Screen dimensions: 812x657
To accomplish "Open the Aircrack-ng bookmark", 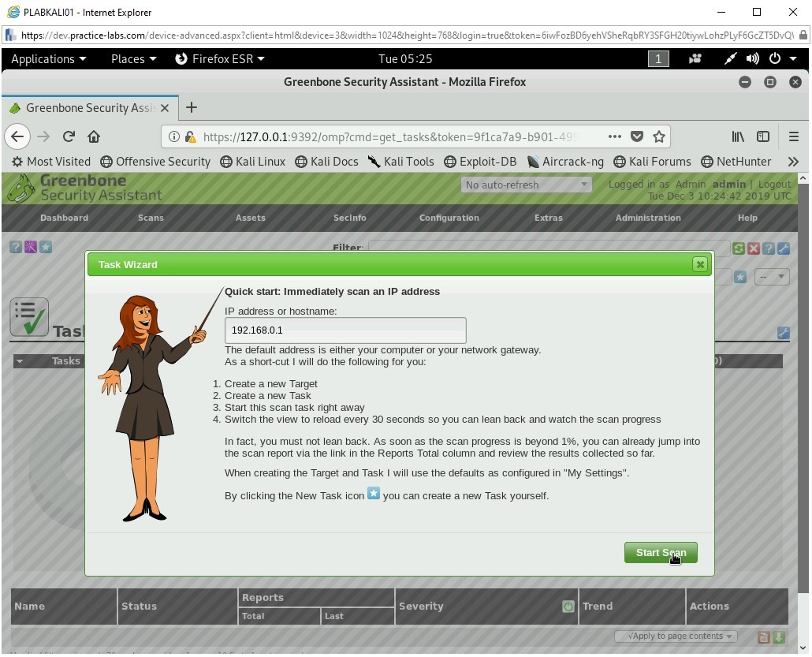I will [x=565, y=162].
